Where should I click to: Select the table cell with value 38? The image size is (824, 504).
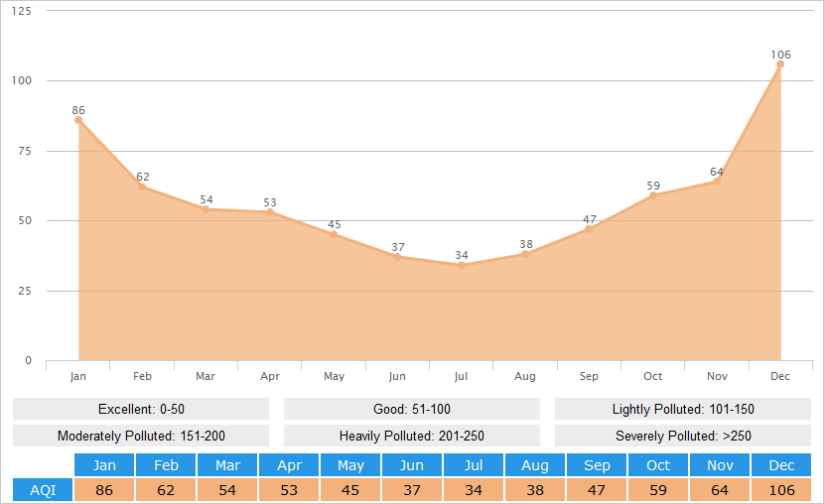point(535,490)
